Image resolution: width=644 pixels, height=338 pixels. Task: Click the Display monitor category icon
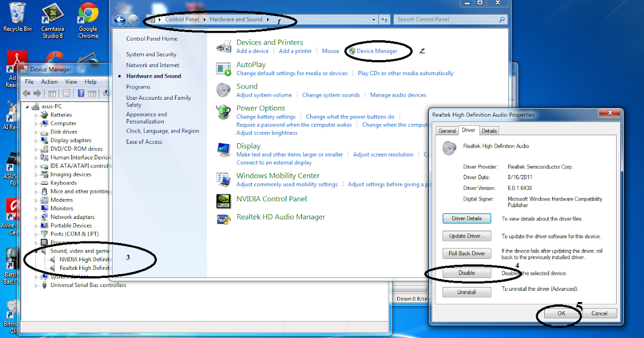pos(223,150)
